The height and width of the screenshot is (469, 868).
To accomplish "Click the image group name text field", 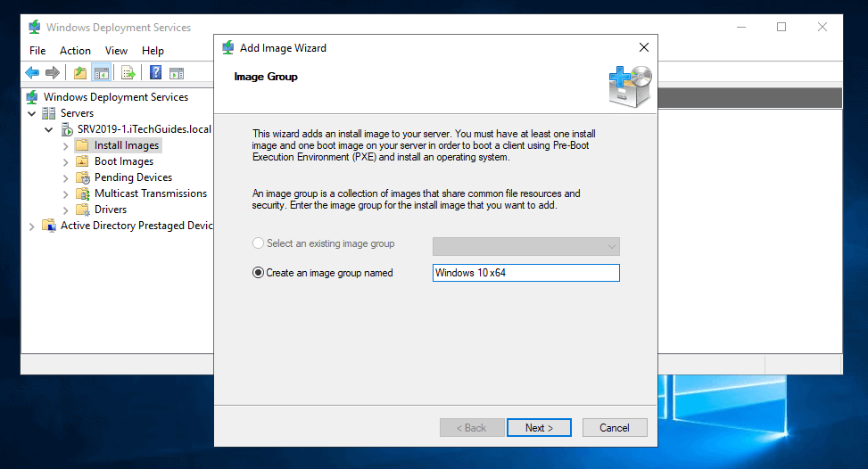I will point(525,273).
